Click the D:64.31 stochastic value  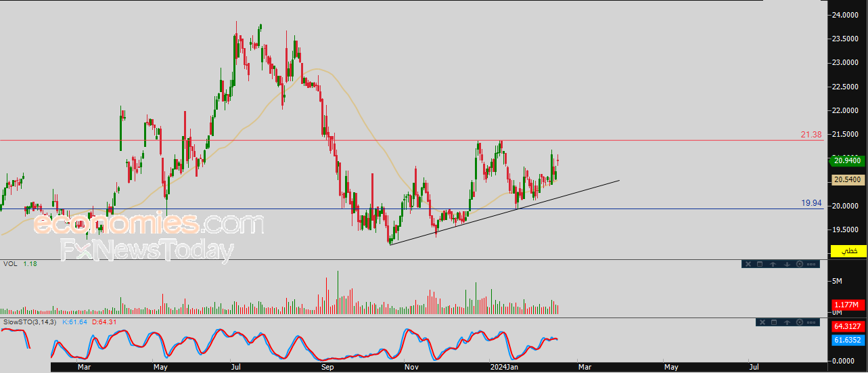click(104, 322)
